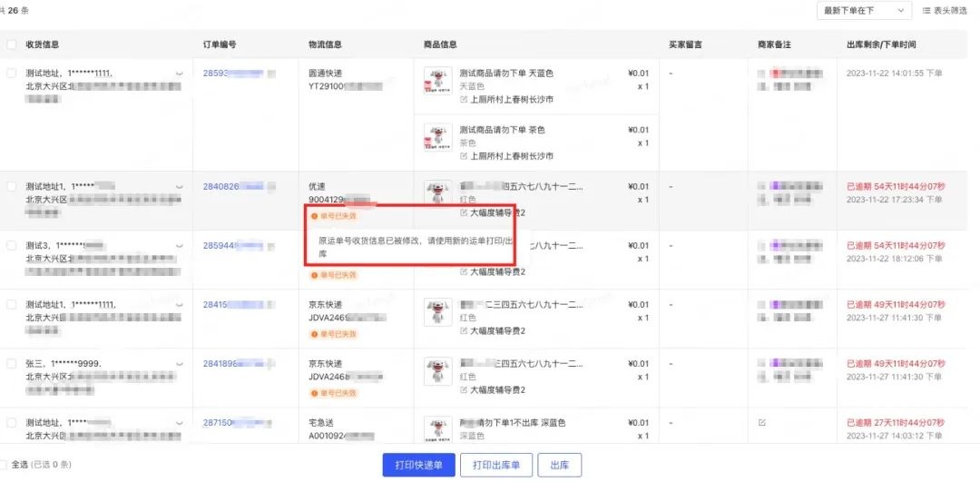The height and width of the screenshot is (482, 980).
Task: Click the 订单编号 column header
Action: (220, 45)
